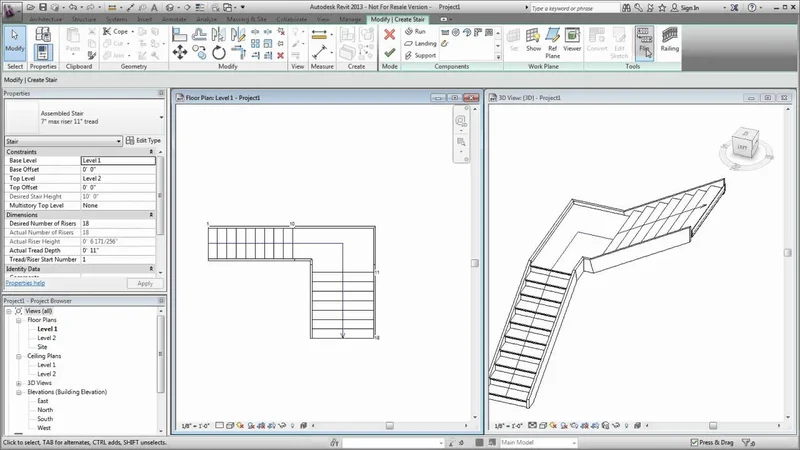The height and width of the screenshot is (450, 800).
Task: Open the Annotate ribbon tab
Action: coord(173,19)
